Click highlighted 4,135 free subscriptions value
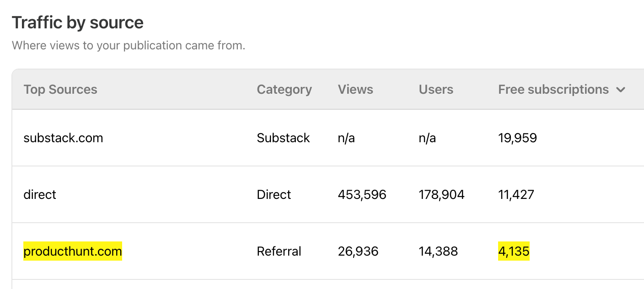 [514, 251]
